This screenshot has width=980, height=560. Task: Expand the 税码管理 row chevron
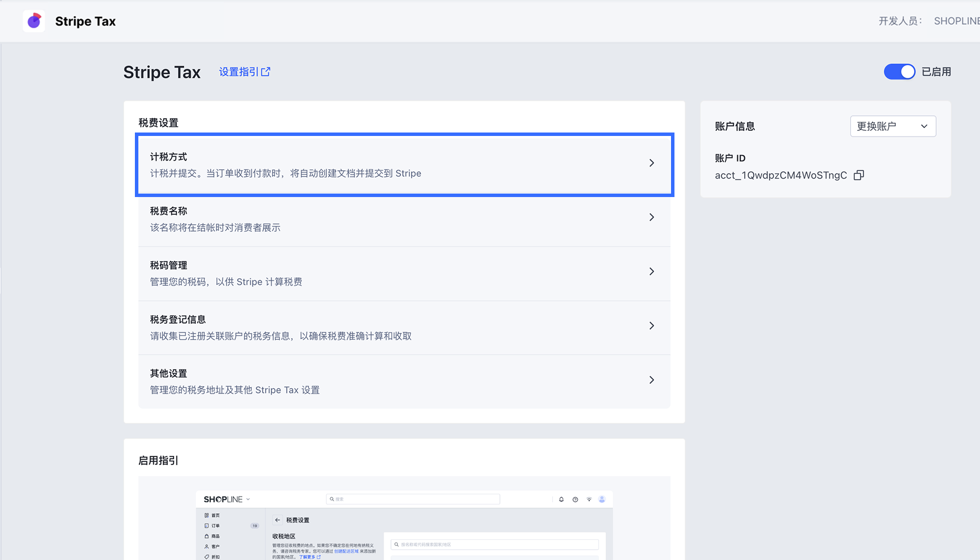651,271
